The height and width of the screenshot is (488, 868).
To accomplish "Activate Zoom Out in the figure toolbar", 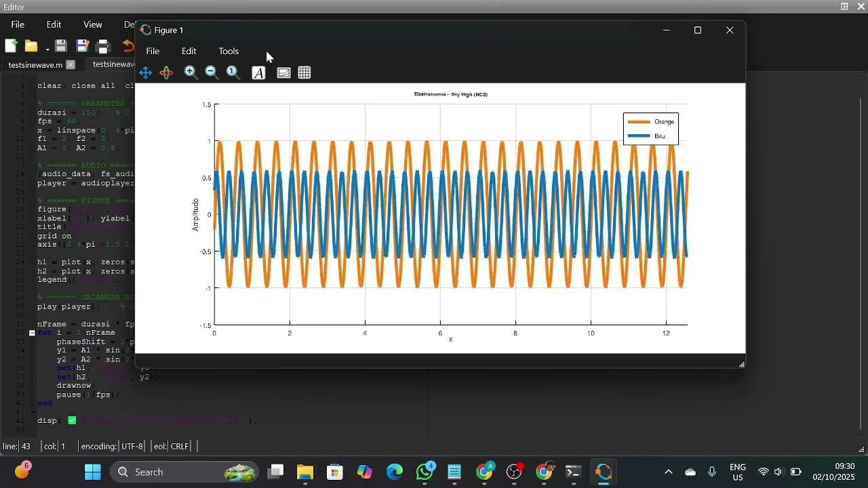I will (x=212, y=73).
